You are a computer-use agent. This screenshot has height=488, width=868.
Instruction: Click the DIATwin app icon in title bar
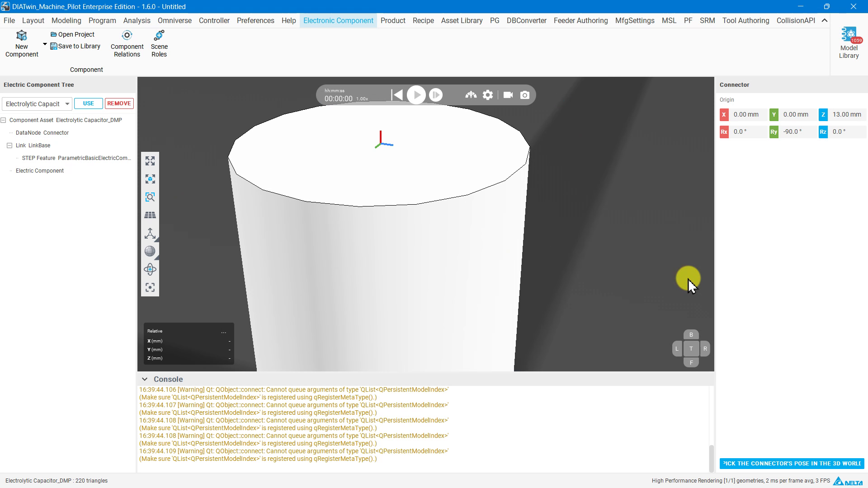click(5, 6)
